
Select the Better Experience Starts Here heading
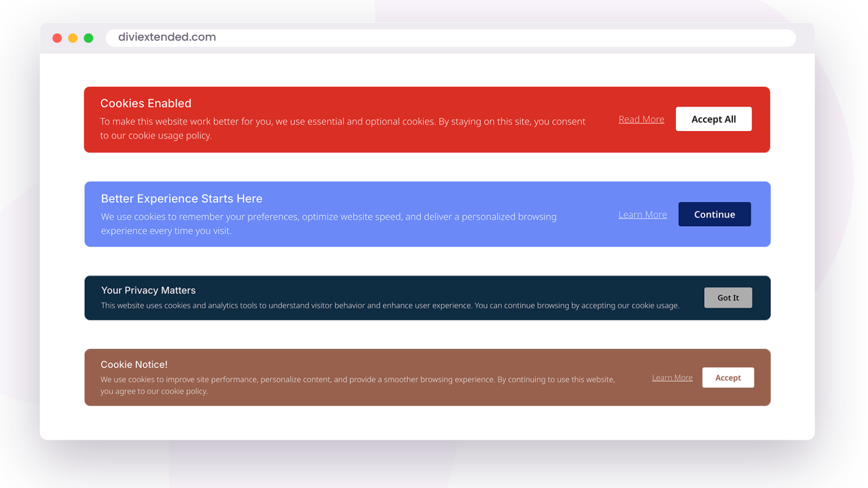(182, 198)
